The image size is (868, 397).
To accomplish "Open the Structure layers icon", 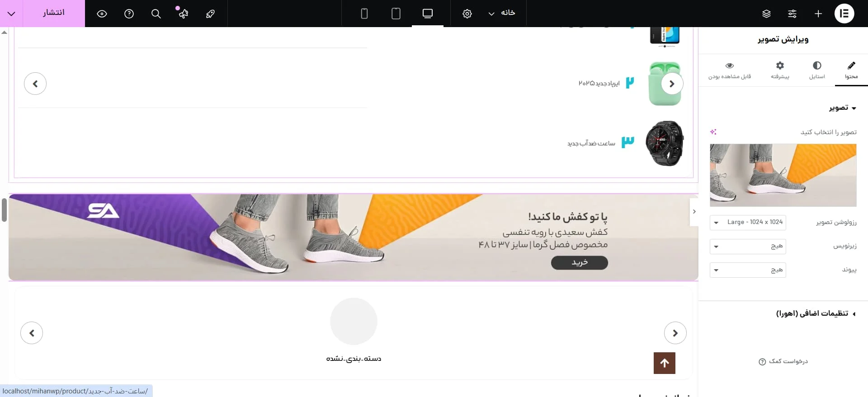I will [x=766, y=14].
